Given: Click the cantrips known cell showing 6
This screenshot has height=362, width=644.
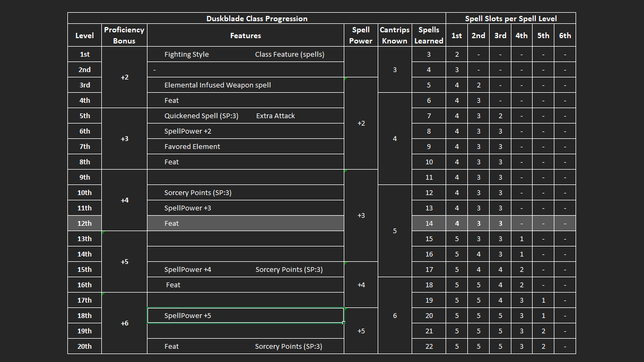Looking at the screenshot, I should pyautogui.click(x=395, y=316).
